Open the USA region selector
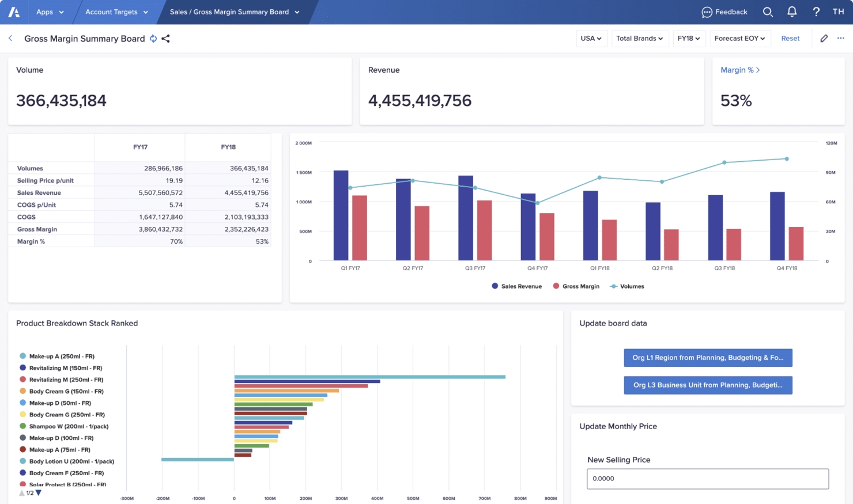Viewport: 853px width, 504px height. point(591,39)
